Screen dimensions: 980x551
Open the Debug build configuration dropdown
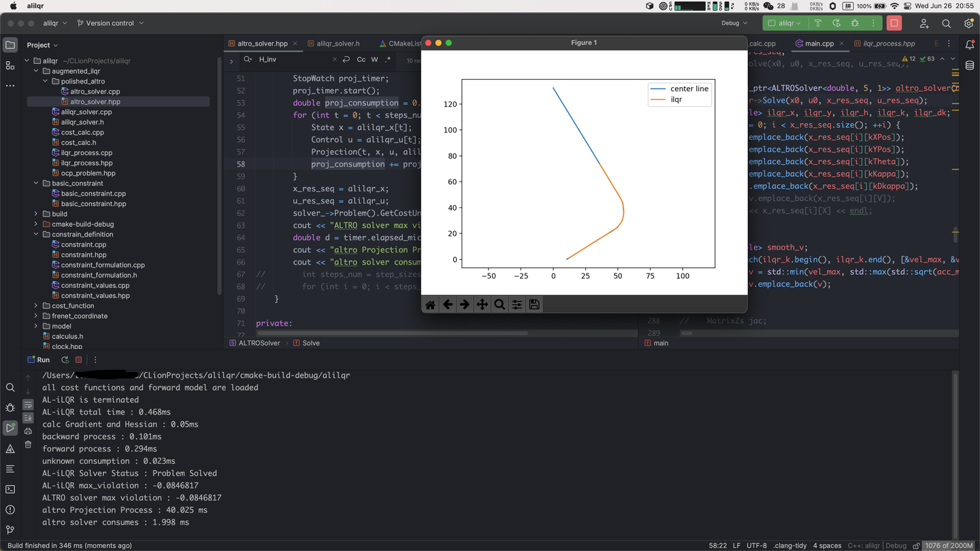point(734,23)
